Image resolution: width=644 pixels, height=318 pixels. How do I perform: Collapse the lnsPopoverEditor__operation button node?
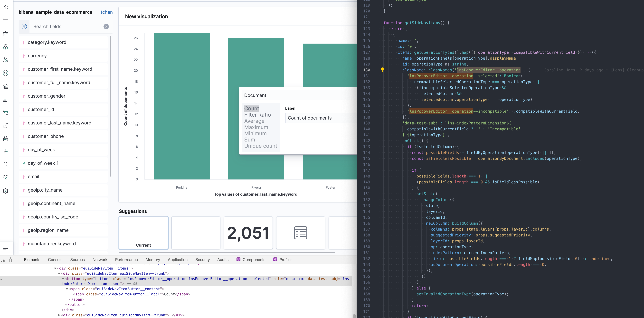[x=63, y=279]
